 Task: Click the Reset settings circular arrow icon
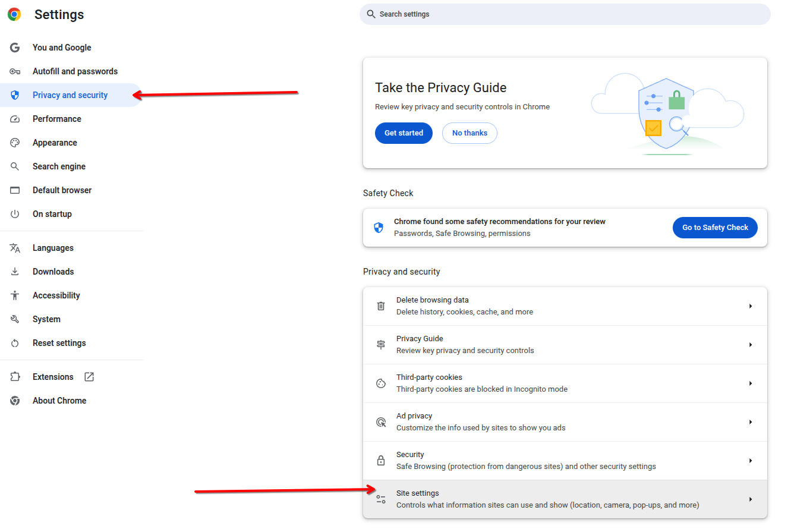pos(15,343)
